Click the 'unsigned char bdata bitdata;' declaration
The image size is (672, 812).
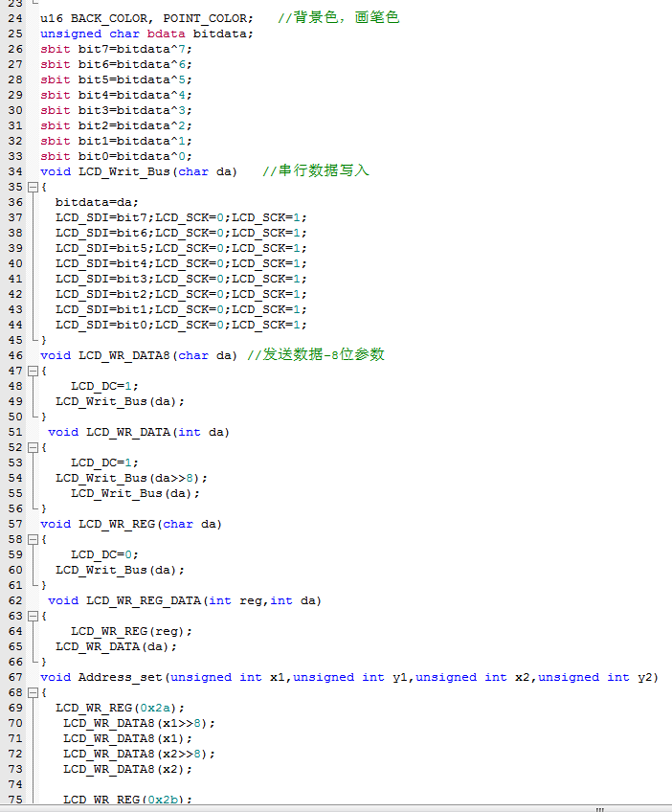pos(147,34)
